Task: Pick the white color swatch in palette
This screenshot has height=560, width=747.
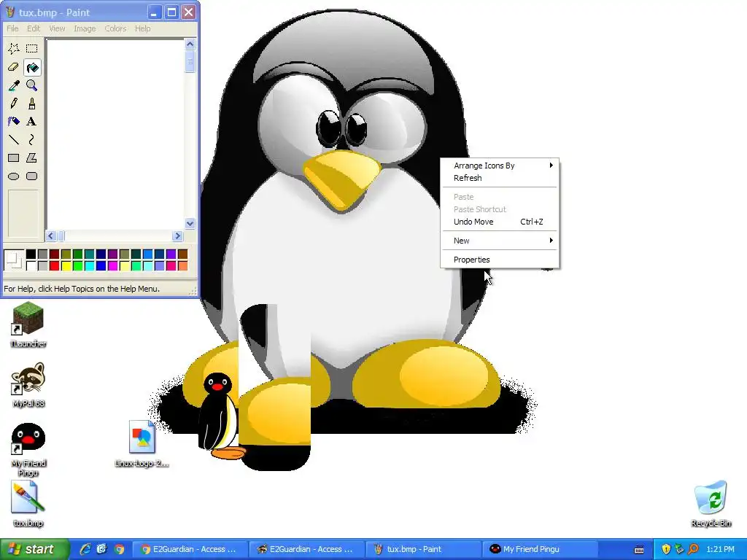Action: (31, 265)
